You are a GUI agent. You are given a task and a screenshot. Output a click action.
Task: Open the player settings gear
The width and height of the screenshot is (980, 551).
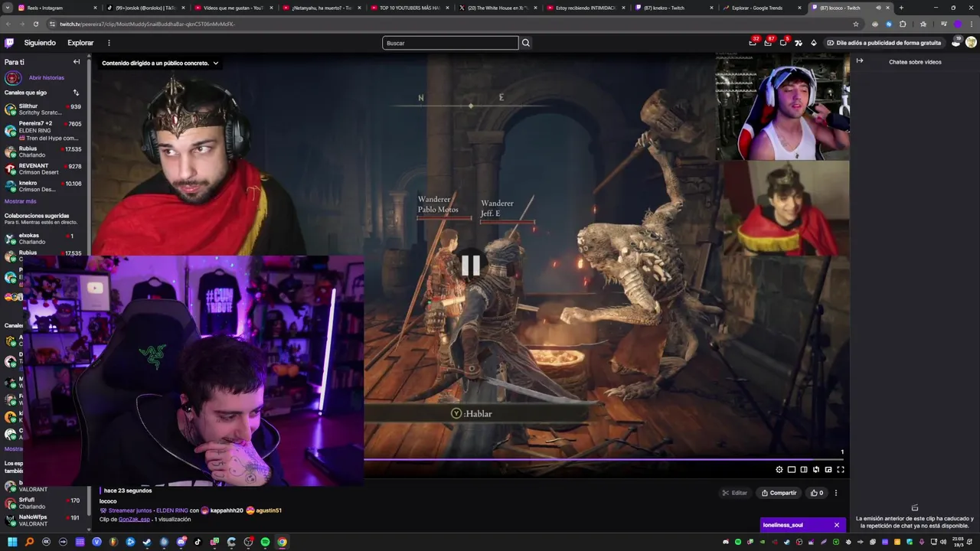click(779, 470)
